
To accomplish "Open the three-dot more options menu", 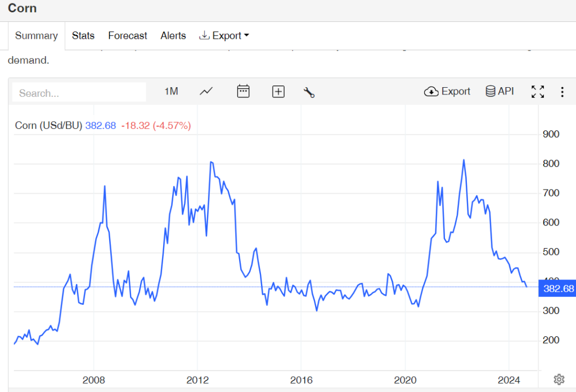I will pos(562,92).
